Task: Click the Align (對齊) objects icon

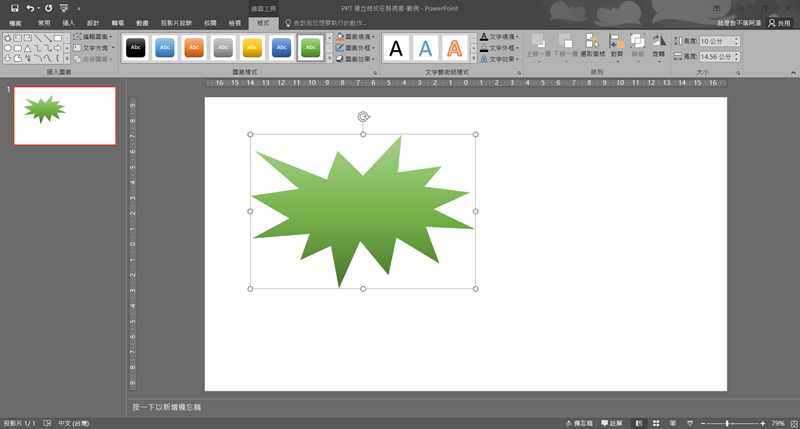Action: click(x=615, y=45)
